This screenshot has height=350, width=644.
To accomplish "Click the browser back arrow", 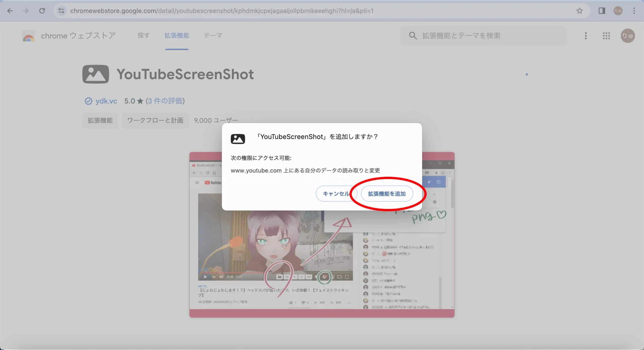I will (10, 11).
